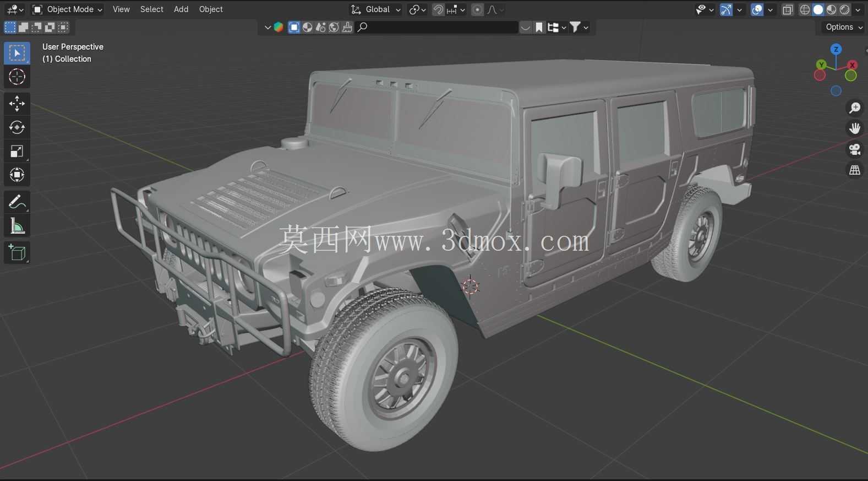868x481 pixels.
Task: Toggle snapping magnet button
Action: tap(438, 9)
